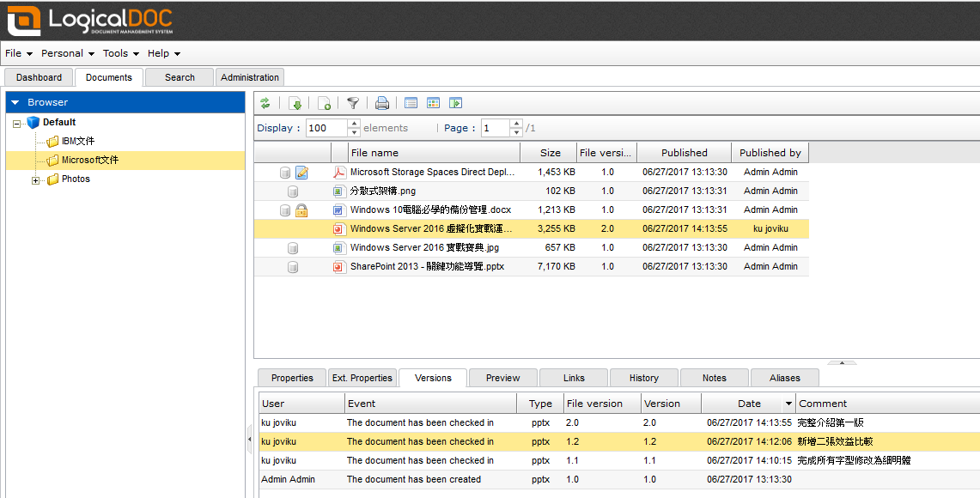Open the Links tab

[x=574, y=378]
